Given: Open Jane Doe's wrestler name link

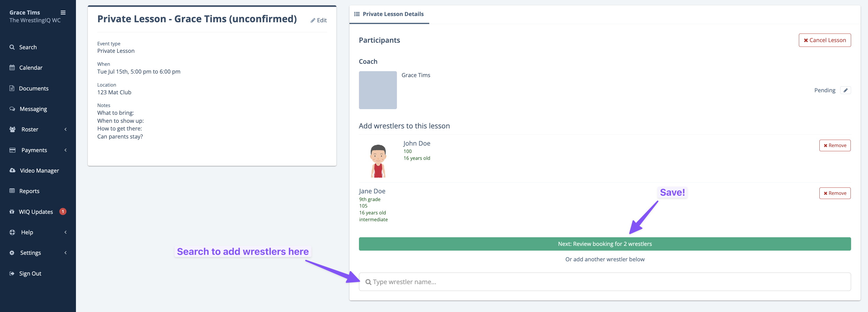Looking at the screenshot, I should pyautogui.click(x=372, y=191).
